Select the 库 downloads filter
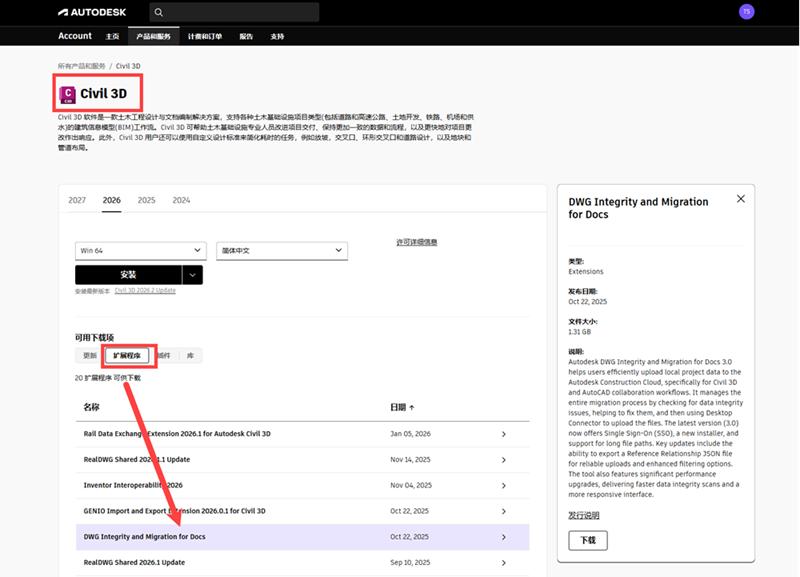Viewport: 800px width, 577px height. pyautogui.click(x=190, y=356)
